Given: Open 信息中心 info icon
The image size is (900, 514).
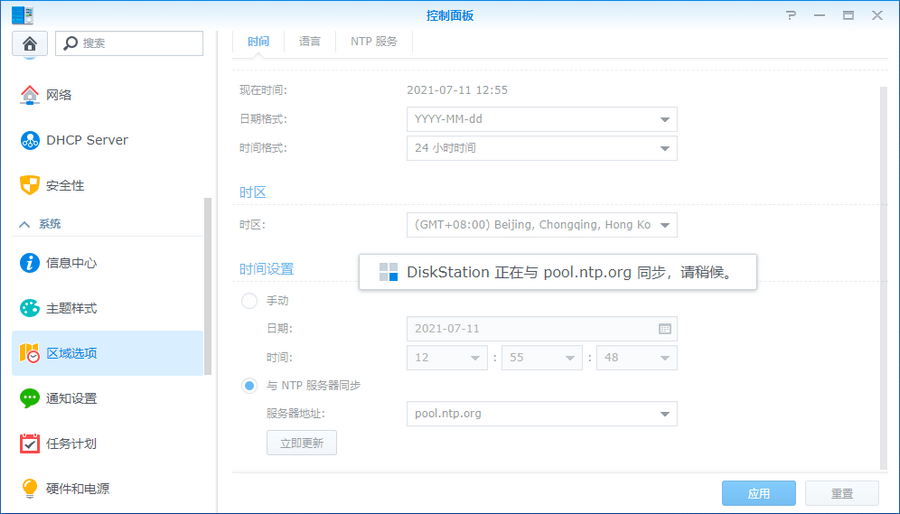Looking at the screenshot, I should (x=30, y=263).
